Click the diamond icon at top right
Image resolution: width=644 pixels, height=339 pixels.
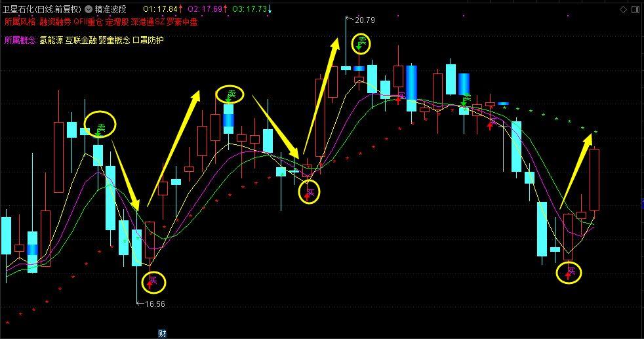tap(623, 9)
